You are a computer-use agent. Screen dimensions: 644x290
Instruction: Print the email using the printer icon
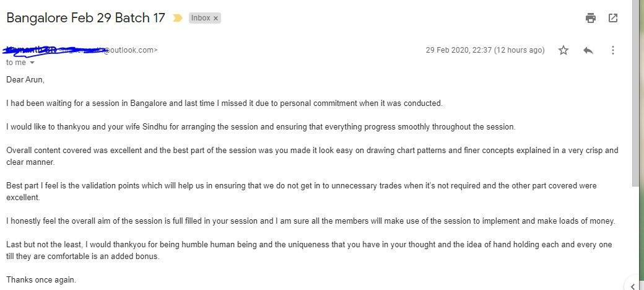click(x=591, y=18)
